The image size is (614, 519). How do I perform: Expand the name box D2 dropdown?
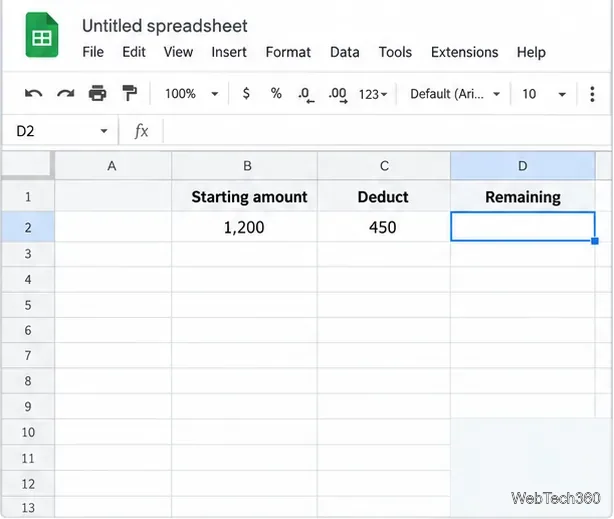click(x=104, y=131)
